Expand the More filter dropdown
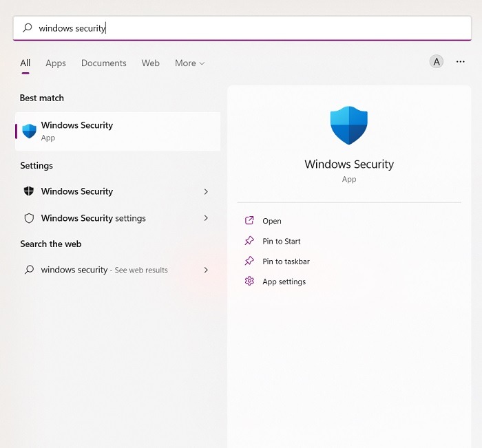Image resolution: width=482 pixels, height=448 pixels. (x=189, y=63)
